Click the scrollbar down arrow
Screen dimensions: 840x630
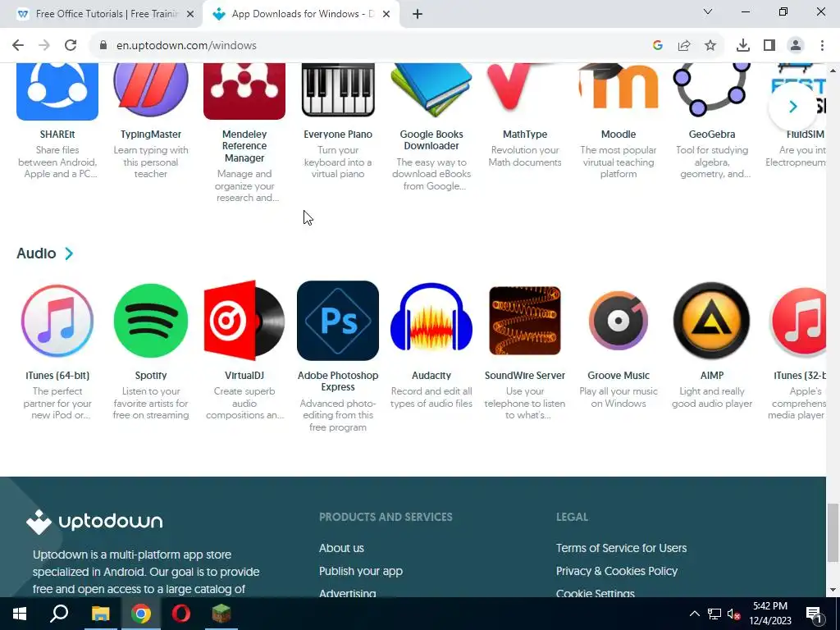[x=833, y=591]
